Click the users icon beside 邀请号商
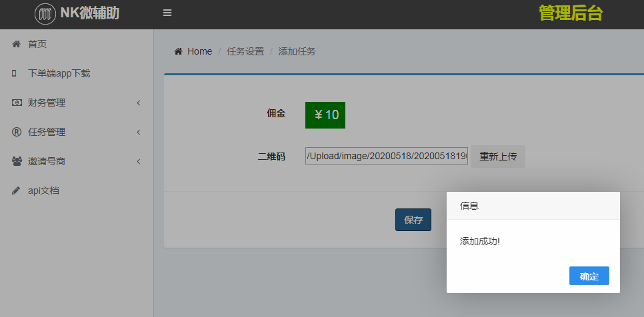Viewport: 644px width, 317px height. tap(16, 161)
